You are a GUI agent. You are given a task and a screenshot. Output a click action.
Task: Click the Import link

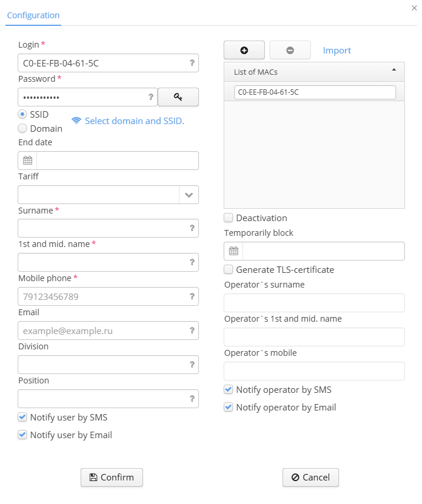(x=337, y=51)
